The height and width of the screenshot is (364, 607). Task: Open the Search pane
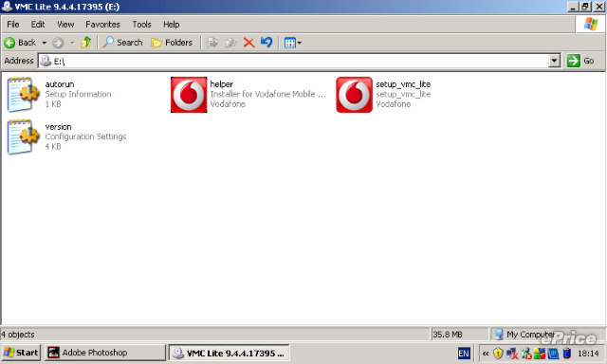tap(122, 43)
